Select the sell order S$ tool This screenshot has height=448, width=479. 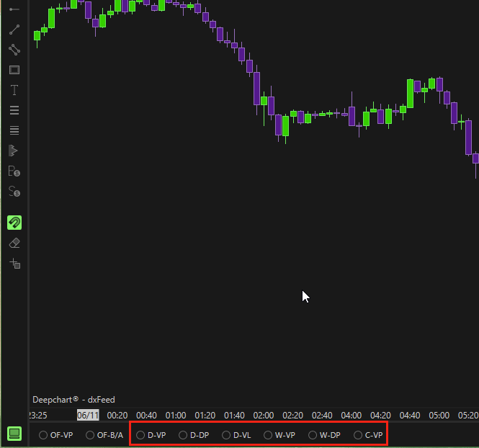(14, 192)
